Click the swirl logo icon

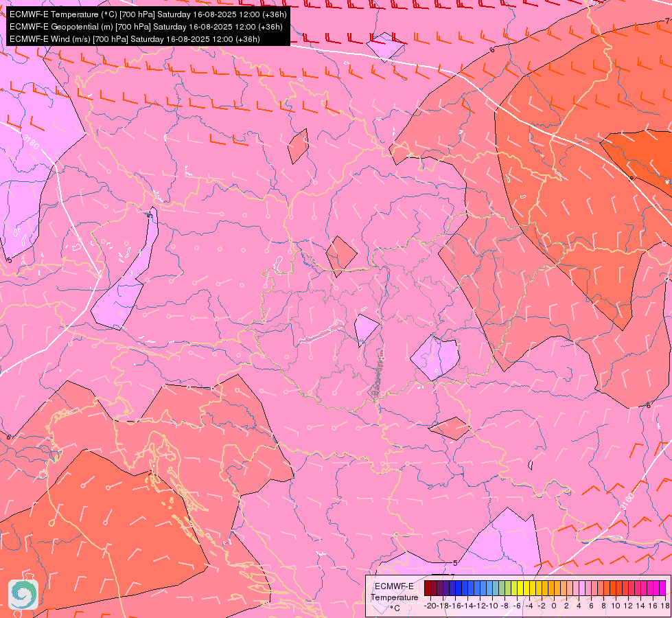[23, 595]
